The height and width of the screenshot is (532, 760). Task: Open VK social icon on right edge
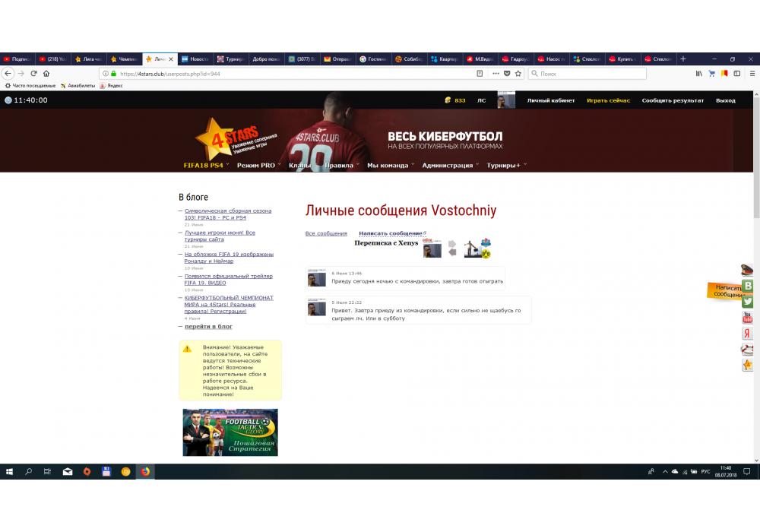(x=748, y=286)
